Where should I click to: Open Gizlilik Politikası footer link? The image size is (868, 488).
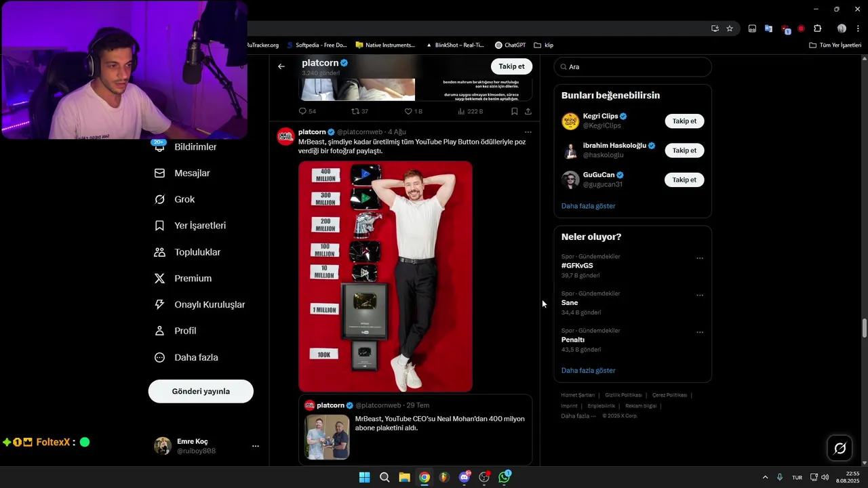click(x=623, y=395)
